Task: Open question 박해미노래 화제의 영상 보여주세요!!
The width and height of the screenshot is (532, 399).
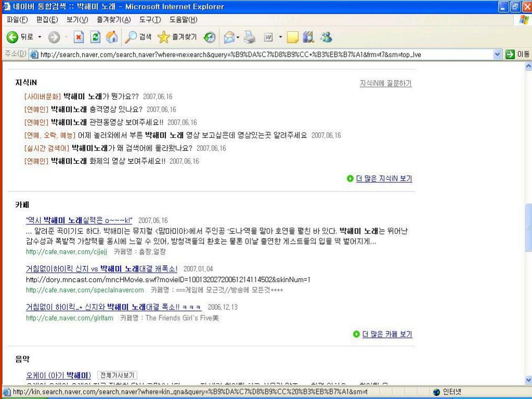Action: (x=108, y=161)
